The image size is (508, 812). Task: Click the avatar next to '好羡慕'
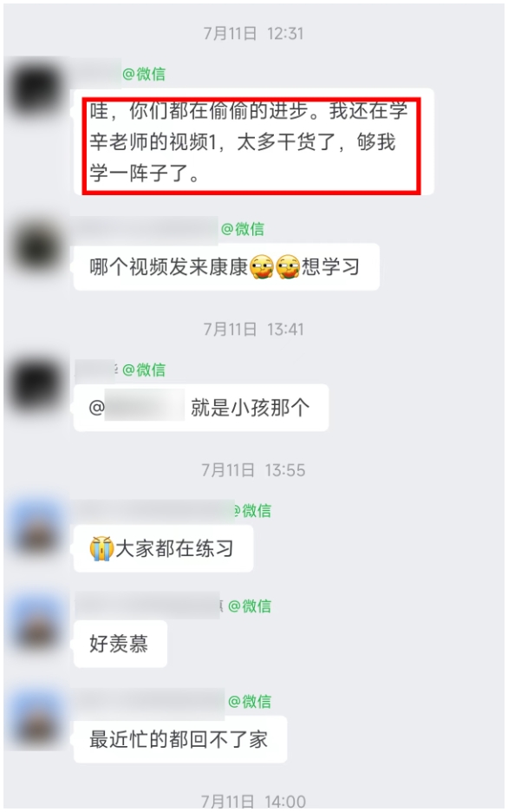(x=37, y=623)
